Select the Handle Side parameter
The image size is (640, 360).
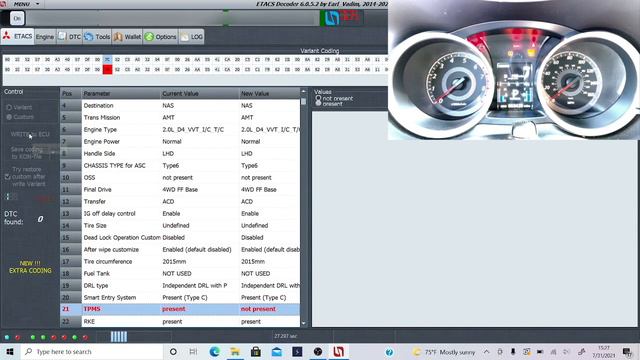(x=180, y=153)
